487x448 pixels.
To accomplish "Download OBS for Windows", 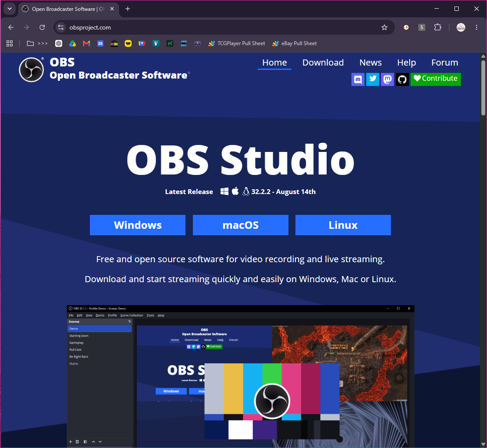I will pos(138,225).
